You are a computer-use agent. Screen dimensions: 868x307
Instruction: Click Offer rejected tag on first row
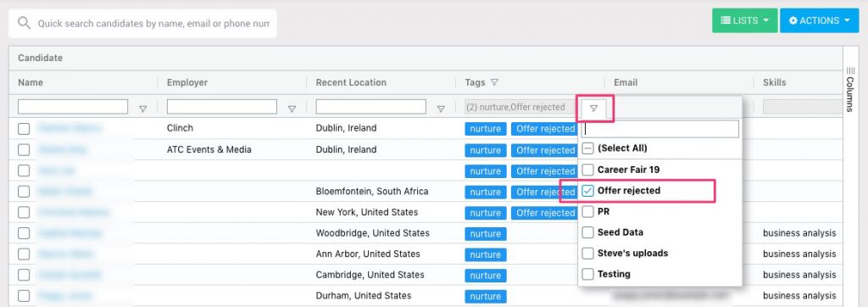pyautogui.click(x=543, y=129)
